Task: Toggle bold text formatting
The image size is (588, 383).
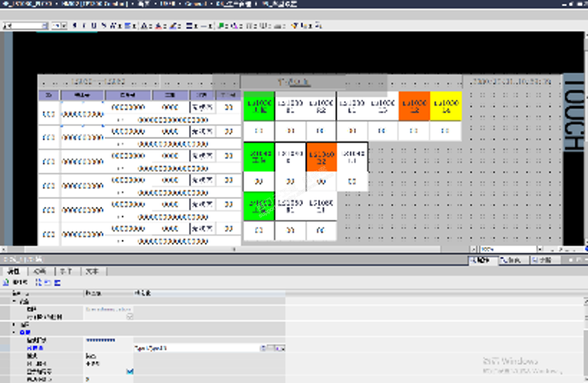Action: (75, 26)
